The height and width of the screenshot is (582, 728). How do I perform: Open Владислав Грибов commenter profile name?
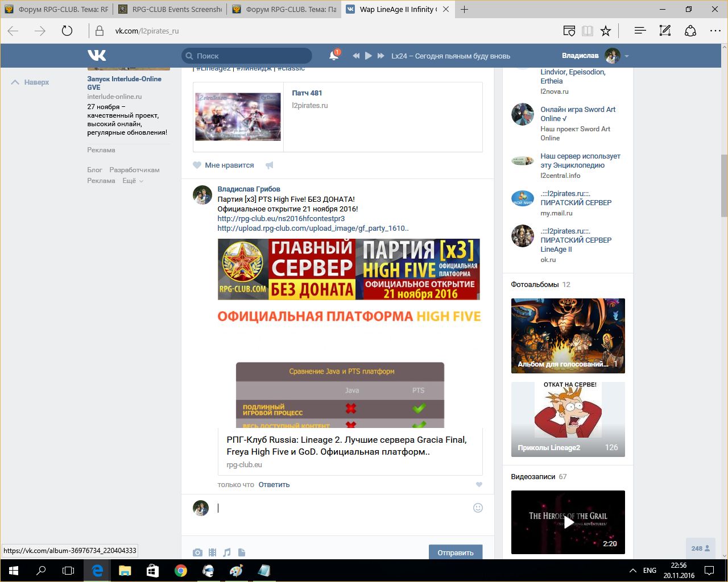(249, 189)
